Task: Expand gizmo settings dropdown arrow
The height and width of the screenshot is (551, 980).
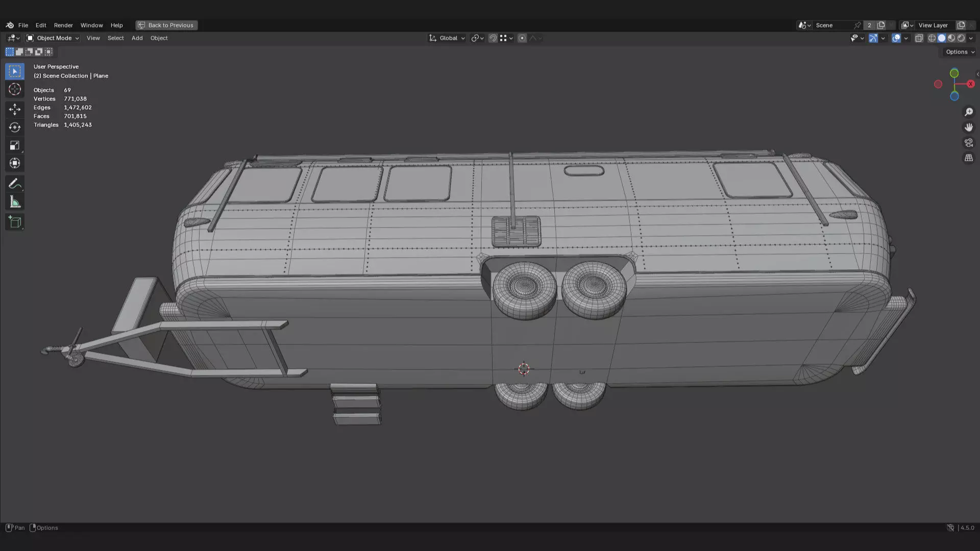Action: [883, 38]
